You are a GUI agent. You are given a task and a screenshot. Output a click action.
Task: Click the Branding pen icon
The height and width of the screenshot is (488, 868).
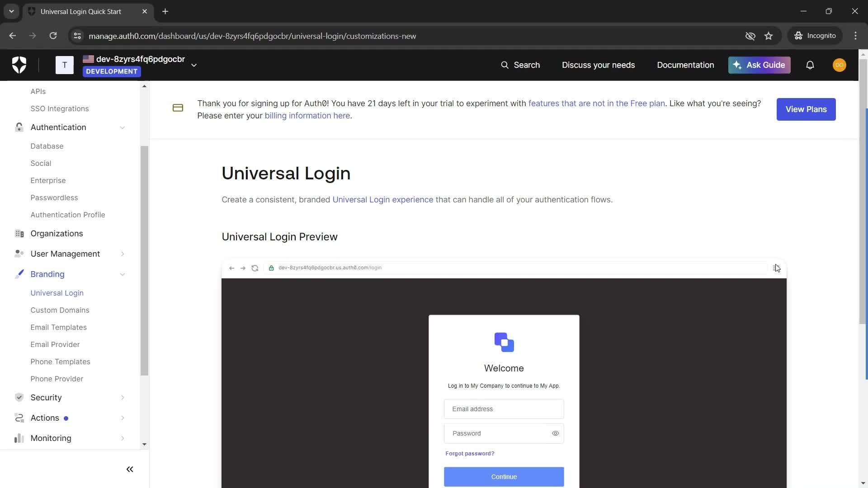pyautogui.click(x=19, y=274)
